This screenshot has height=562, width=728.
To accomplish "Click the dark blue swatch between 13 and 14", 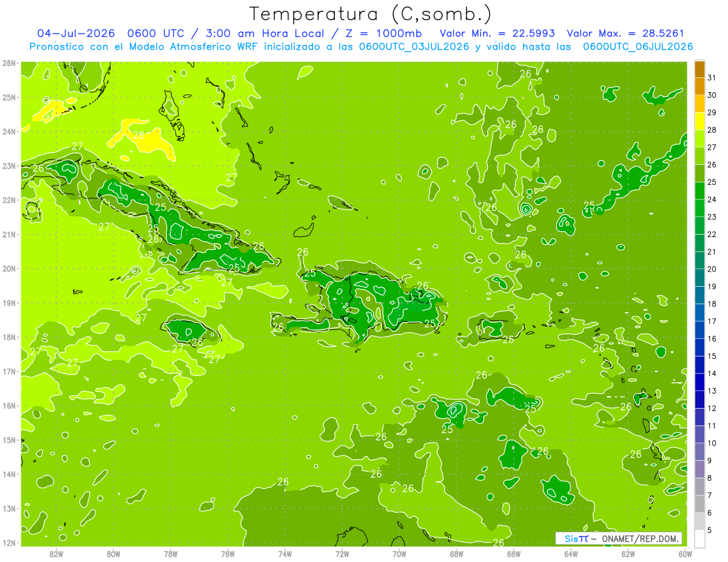I will coord(699,382).
